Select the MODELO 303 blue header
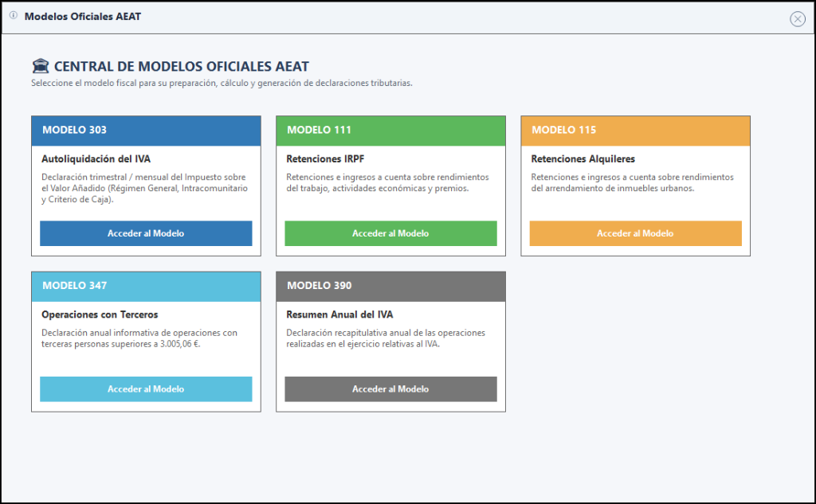 [147, 131]
